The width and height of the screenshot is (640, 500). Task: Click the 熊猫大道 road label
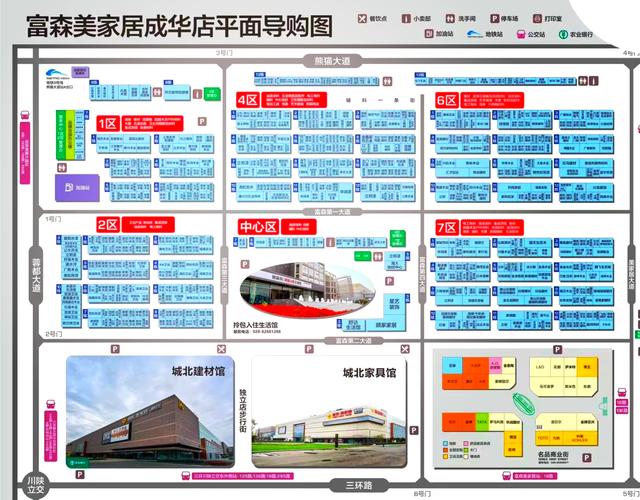pos(332,61)
